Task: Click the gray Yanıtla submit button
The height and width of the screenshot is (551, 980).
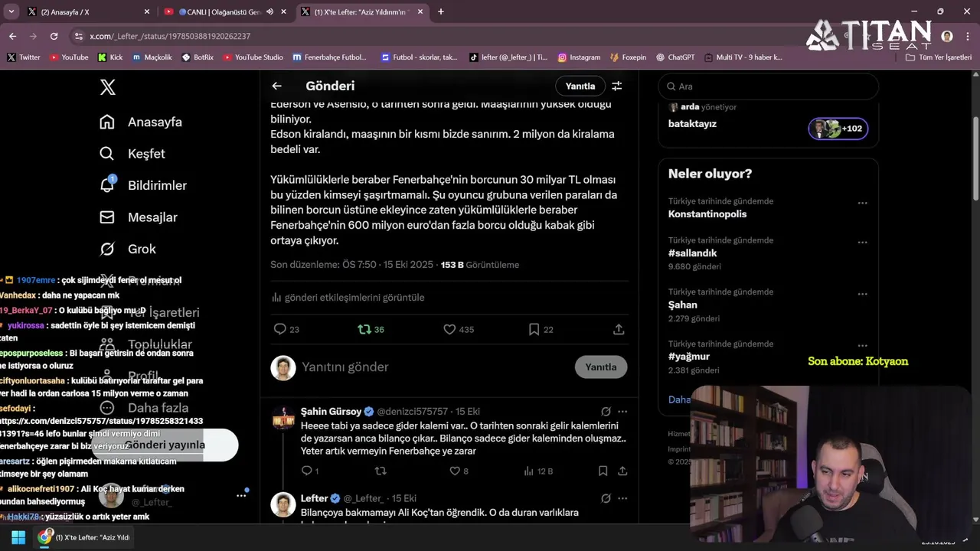Action: 601,367
